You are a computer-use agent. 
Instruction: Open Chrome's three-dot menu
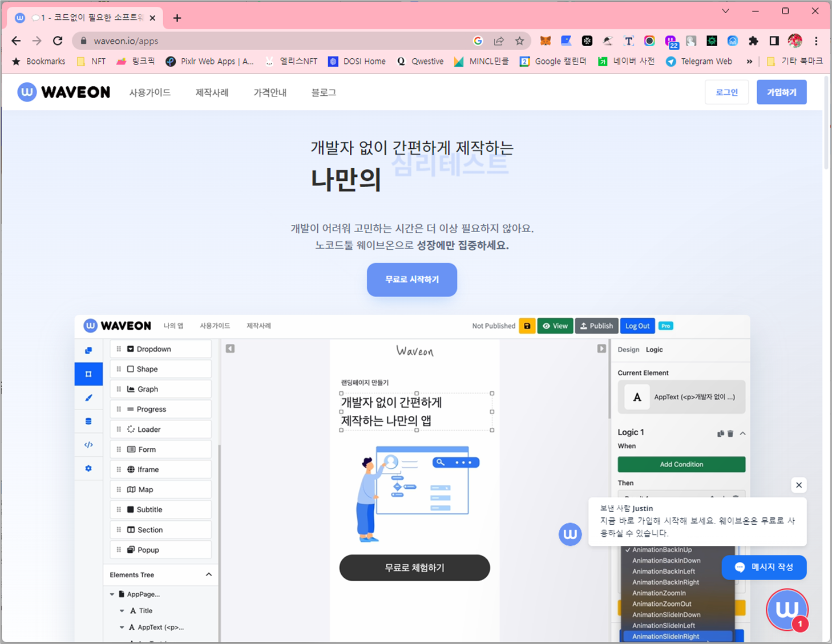coord(816,40)
